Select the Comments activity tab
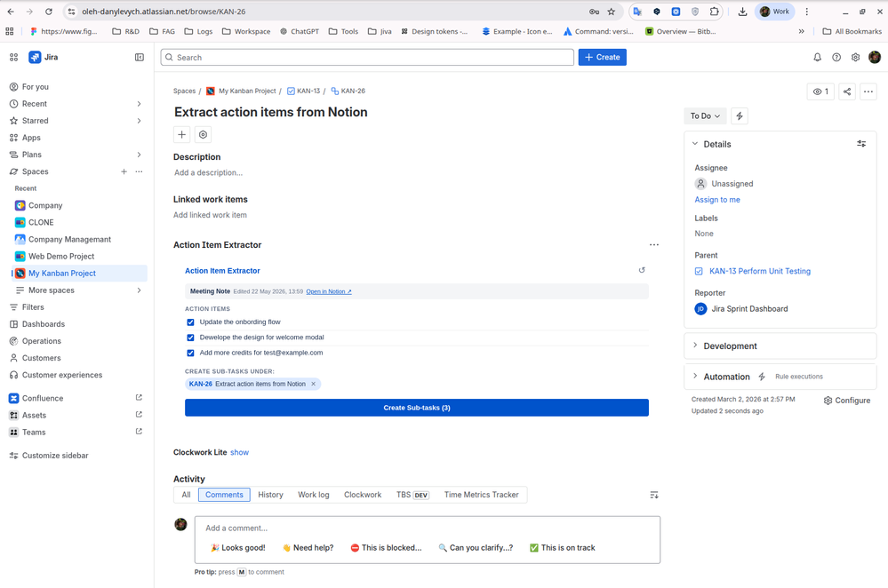 pyautogui.click(x=224, y=495)
